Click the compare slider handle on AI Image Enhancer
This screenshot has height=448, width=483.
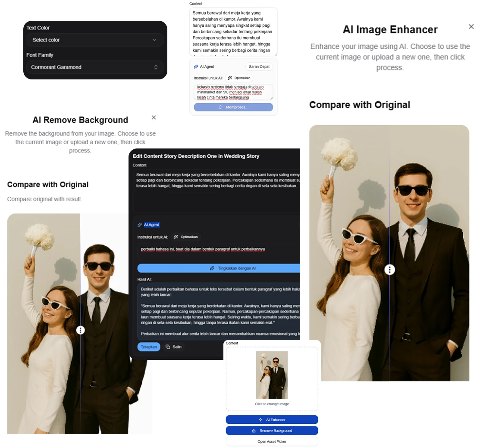click(x=390, y=269)
